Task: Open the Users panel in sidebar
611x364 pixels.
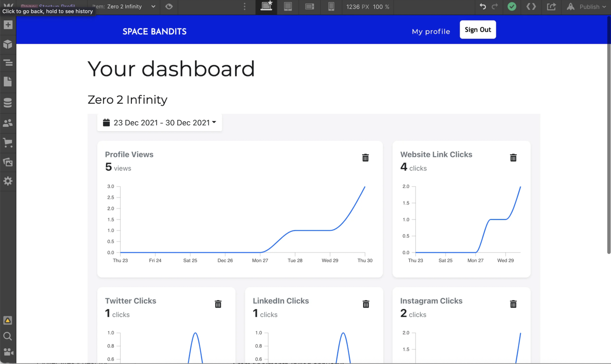Action: pyautogui.click(x=8, y=123)
